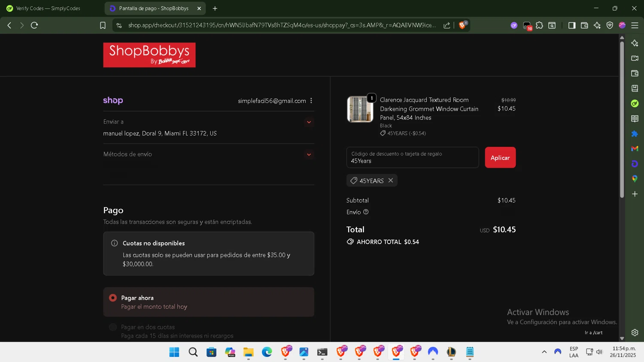Image resolution: width=644 pixels, height=362 pixels.
Task: Show hidden system tray icons
Action: (x=544, y=352)
